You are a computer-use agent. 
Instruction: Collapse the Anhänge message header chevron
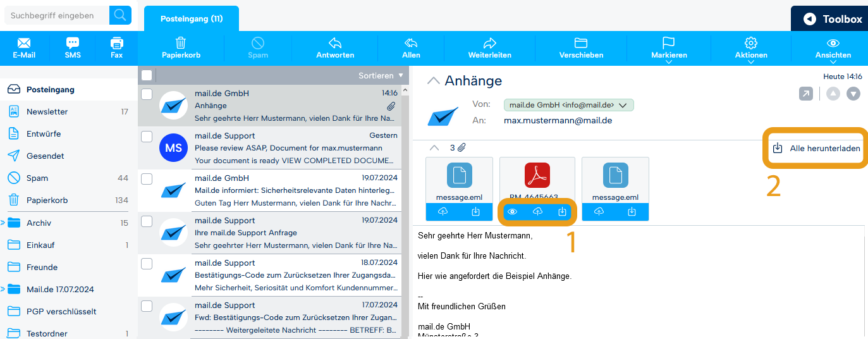pos(433,80)
